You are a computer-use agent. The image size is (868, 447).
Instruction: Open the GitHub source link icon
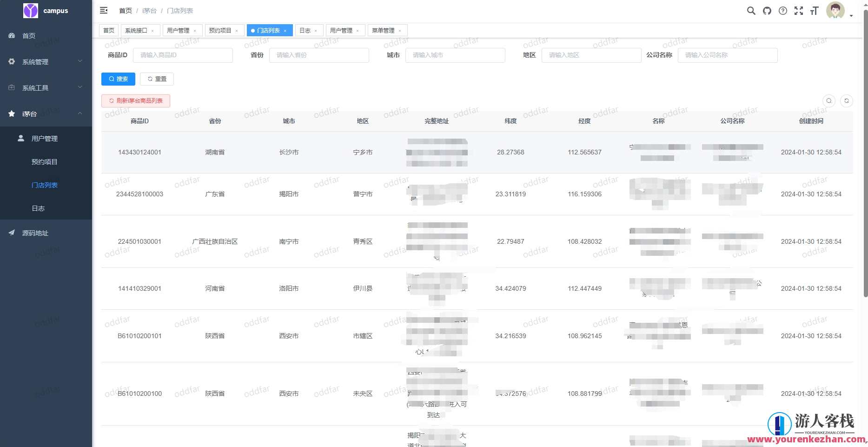[767, 11]
